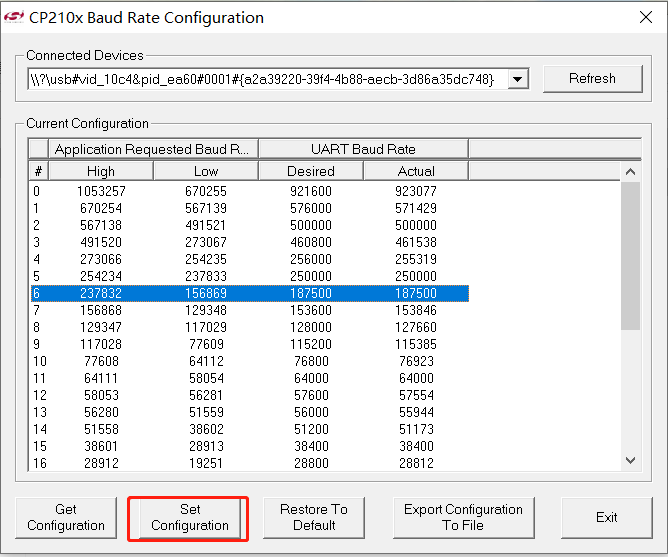Select row 13 with High value 56280
The width and height of the screenshot is (668, 557).
coord(250,413)
